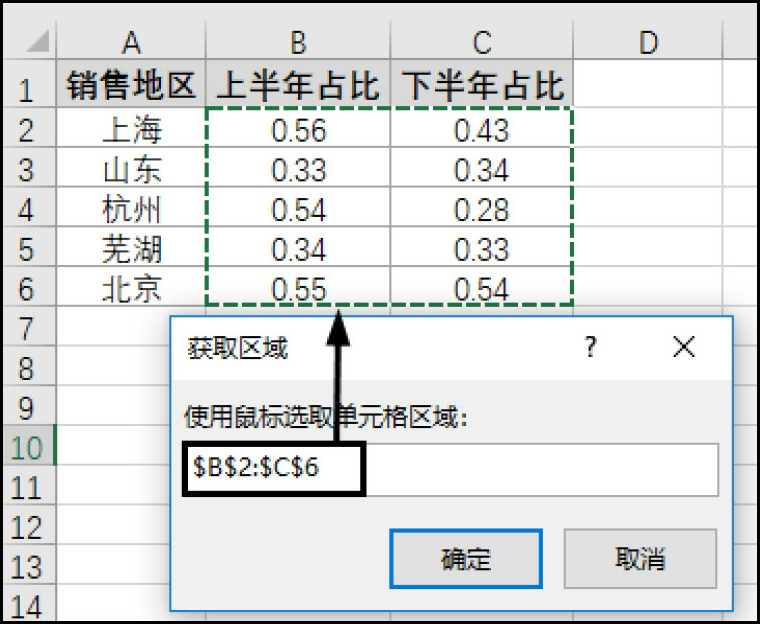Select row 10 header
The height and width of the screenshot is (624, 760).
[29, 445]
